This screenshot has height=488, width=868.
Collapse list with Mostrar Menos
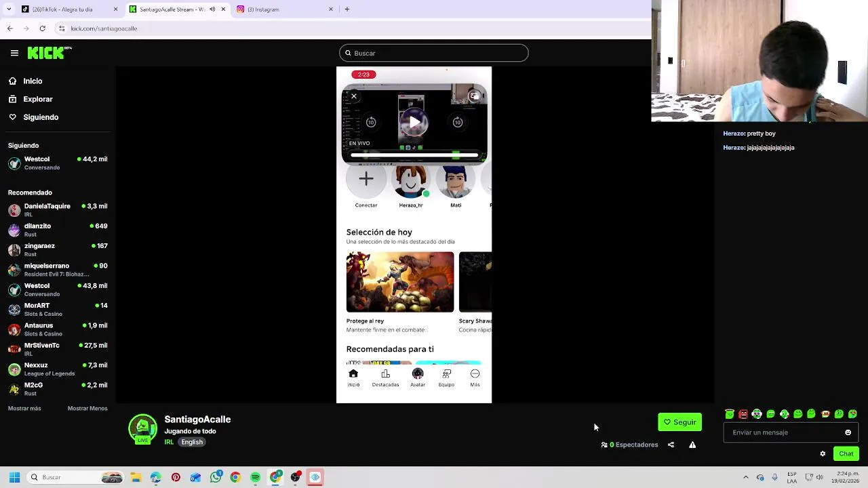point(87,408)
